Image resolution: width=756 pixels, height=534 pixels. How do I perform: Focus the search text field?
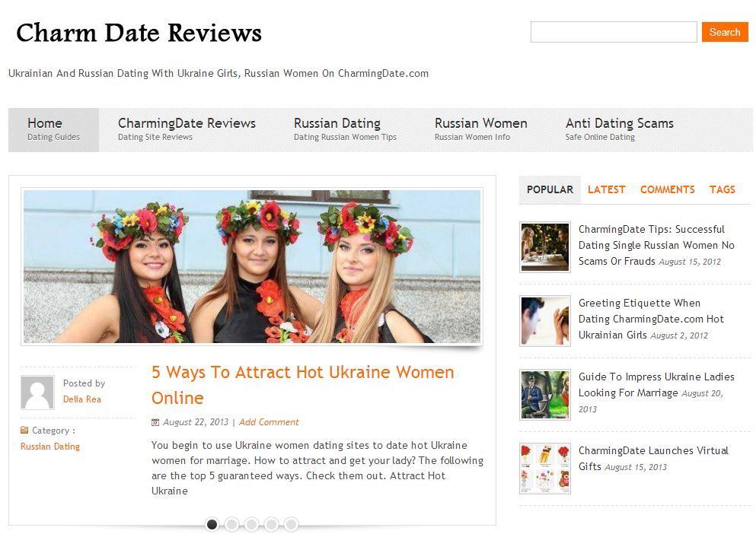point(614,32)
